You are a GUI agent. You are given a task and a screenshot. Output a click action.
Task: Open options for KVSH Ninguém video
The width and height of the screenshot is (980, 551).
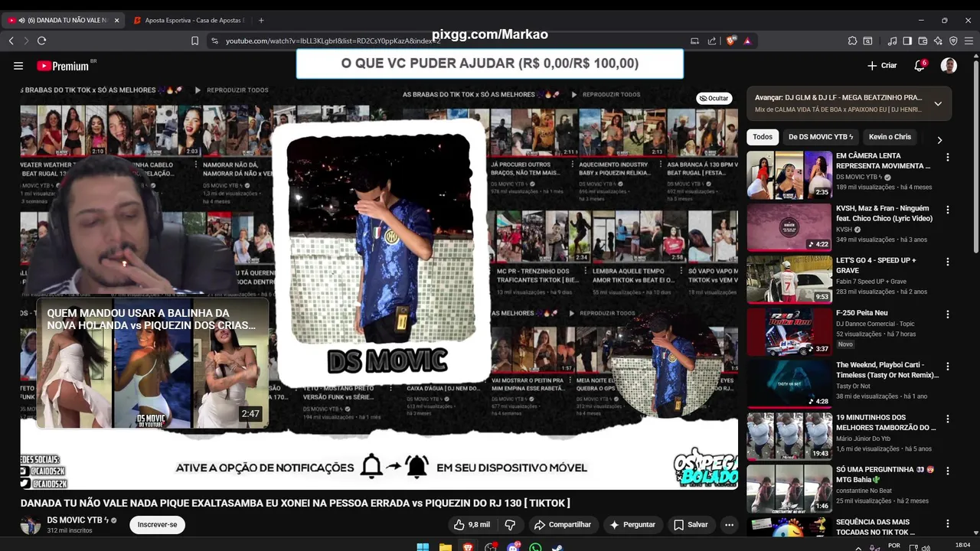pyautogui.click(x=947, y=209)
